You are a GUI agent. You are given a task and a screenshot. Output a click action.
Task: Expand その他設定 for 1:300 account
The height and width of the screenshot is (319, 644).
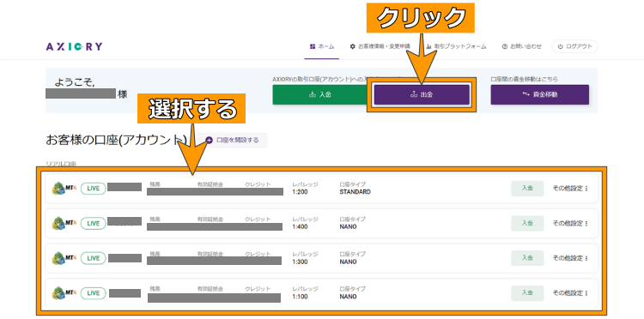tap(570, 258)
